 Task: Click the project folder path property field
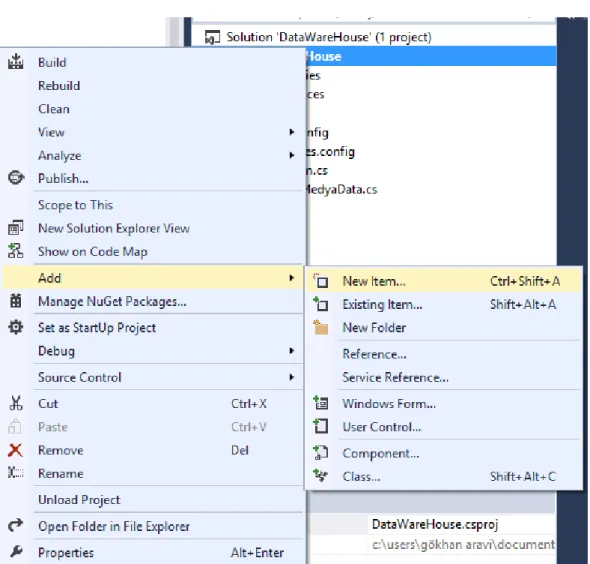[x=462, y=544]
